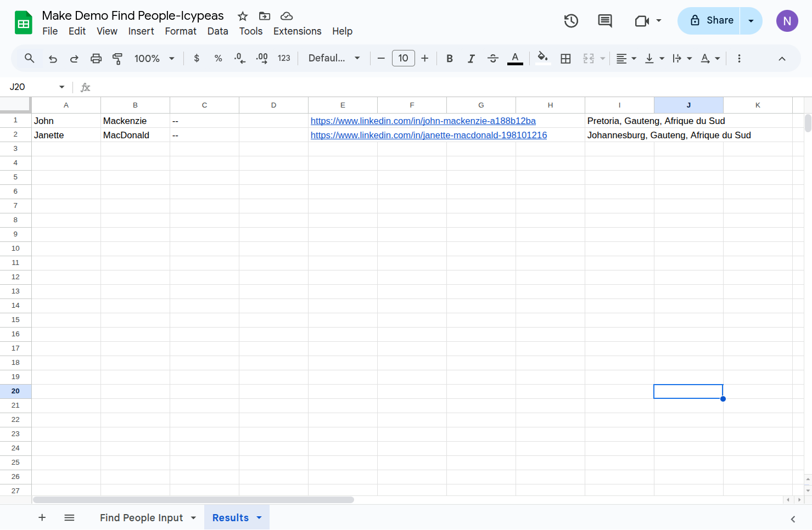Image resolution: width=812 pixels, height=530 pixels.
Task: Check cloud save status icon
Action: coord(287,16)
